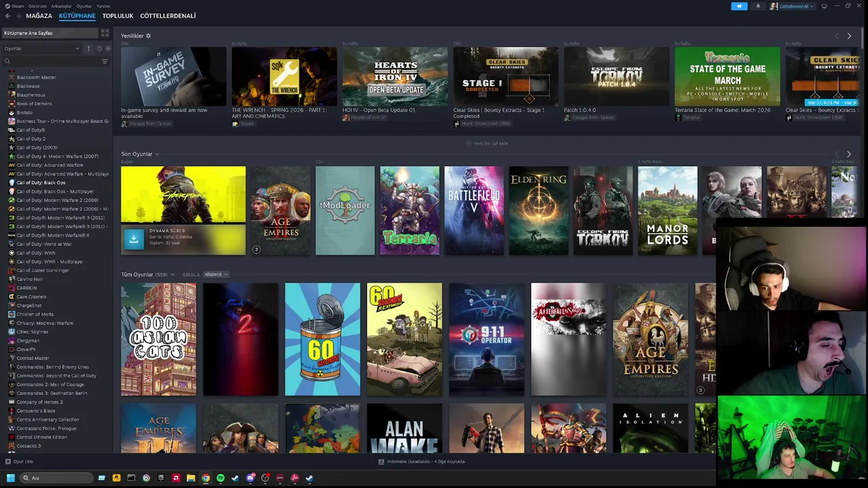Select Call of Duty: Black Ops in list

click(x=41, y=182)
